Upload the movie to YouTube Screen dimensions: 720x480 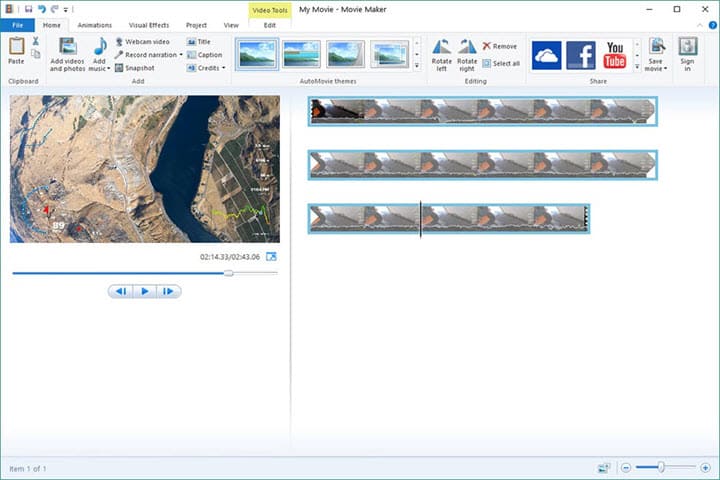click(x=615, y=54)
